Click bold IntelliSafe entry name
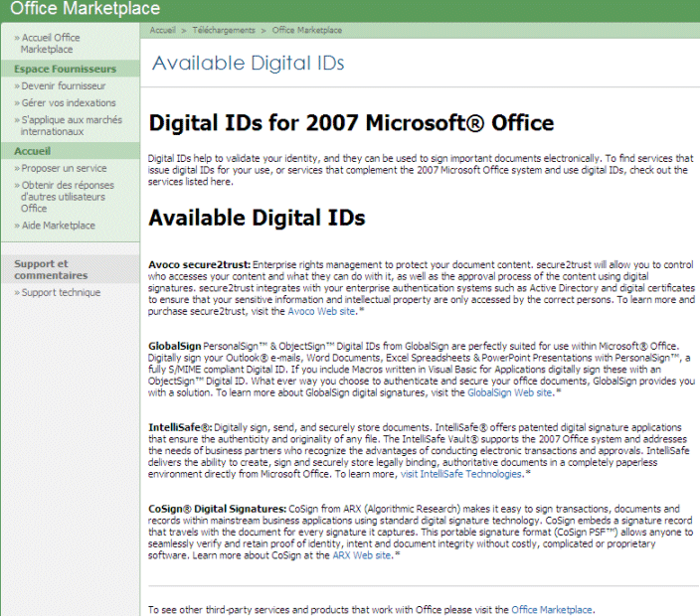 click(180, 427)
